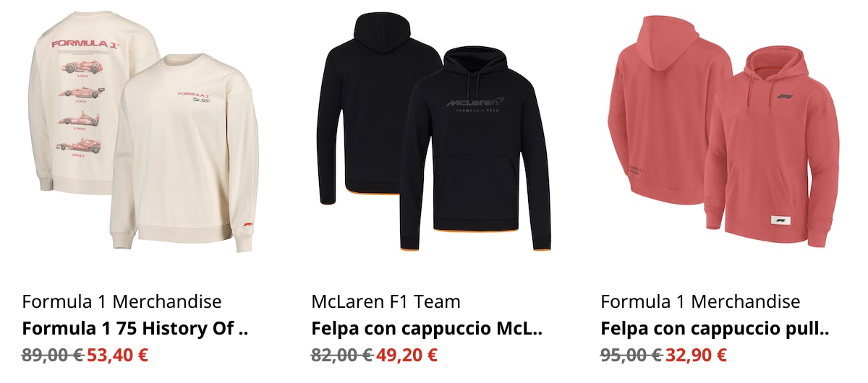Click the crossed-out 95,00 € price
This screenshot has width=868, height=383.
click(x=631, y=356)
